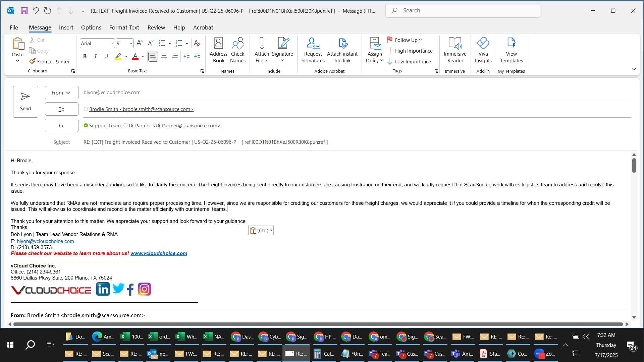Open font size dropdown showing 9
The image size is (644, 362).
point(131,43)
